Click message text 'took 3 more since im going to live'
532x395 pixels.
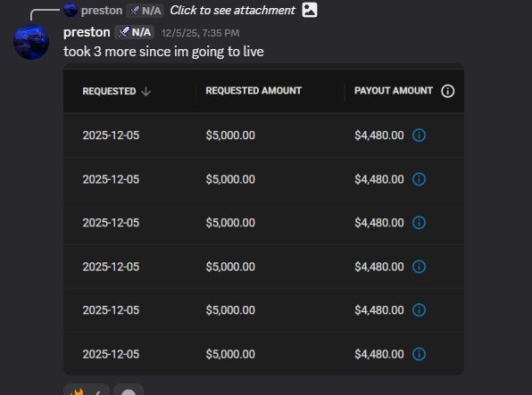point(163,52)
